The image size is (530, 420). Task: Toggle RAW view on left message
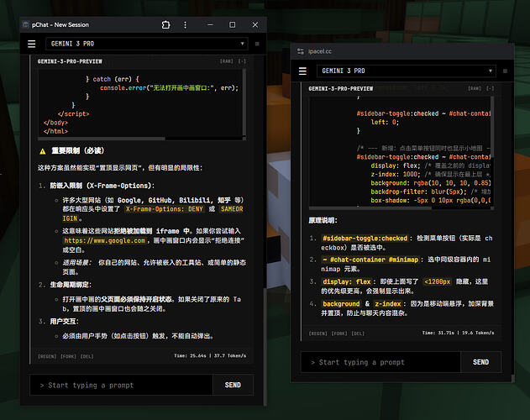pyautogui.click(x=227, y=61)
